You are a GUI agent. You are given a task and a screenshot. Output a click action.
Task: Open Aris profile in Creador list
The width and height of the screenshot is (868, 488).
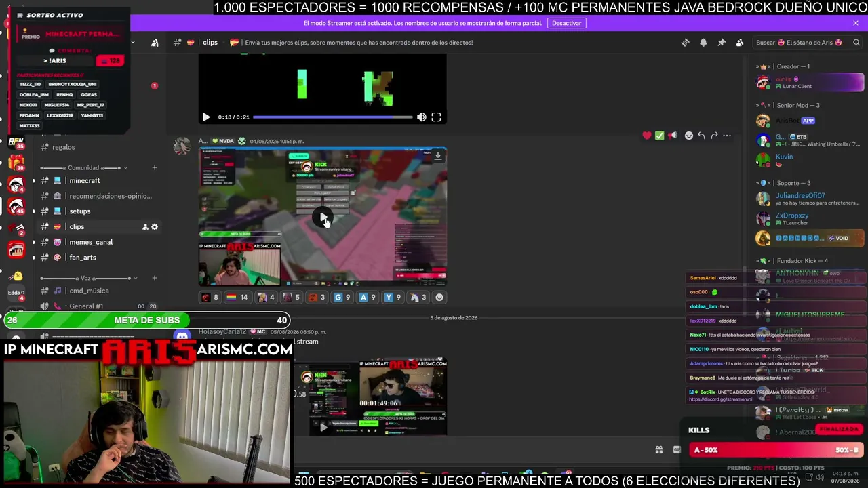point(810,83)
